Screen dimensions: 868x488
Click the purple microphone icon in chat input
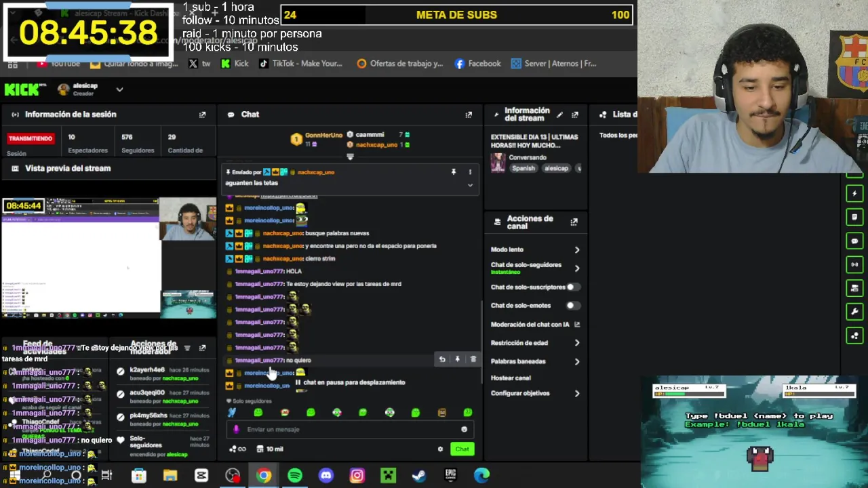coord(236,429)
